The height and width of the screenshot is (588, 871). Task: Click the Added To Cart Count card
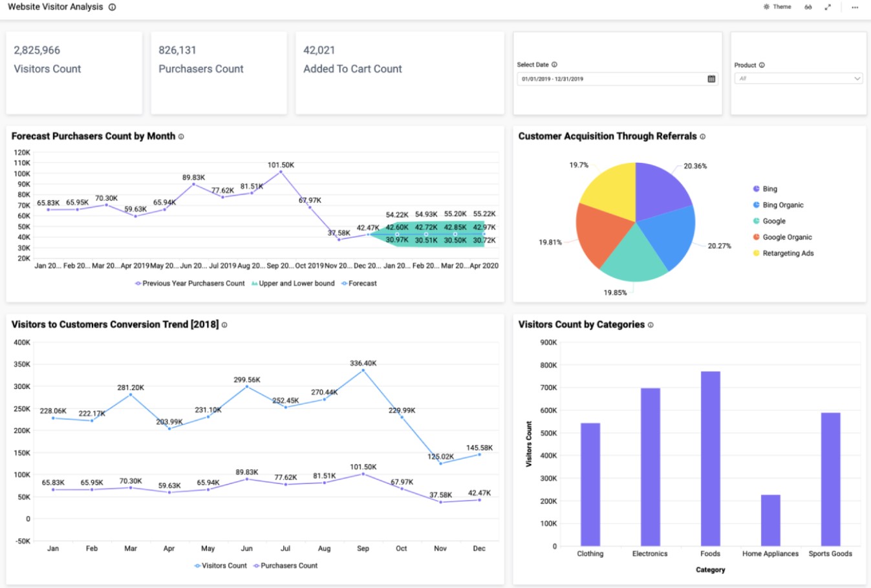(400, 73)
